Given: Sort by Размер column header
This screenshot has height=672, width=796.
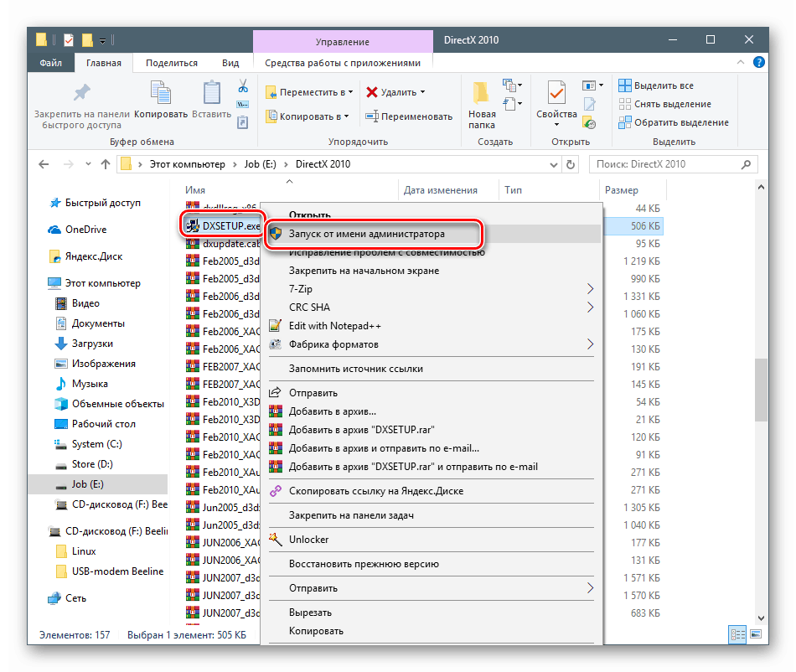Looking at the screenshot, I should [632, 190].
